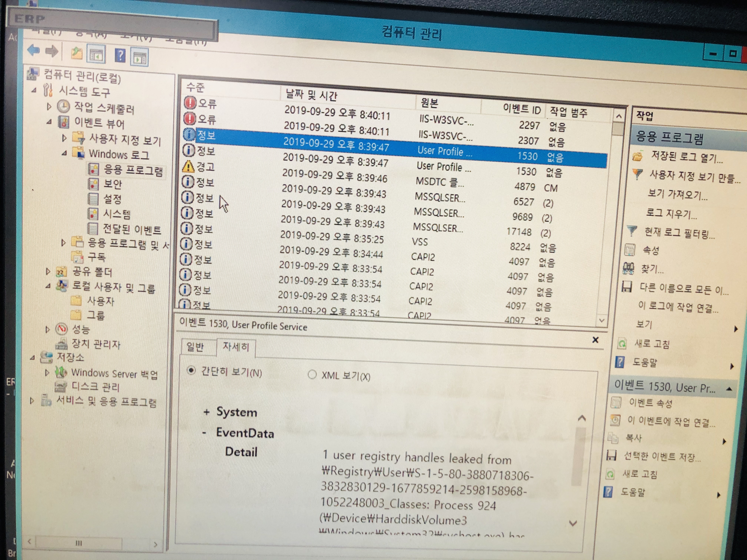Screen dimensions: 747x560
Task: Click the Back arrow toolbar icon
Action: point(33,51)
